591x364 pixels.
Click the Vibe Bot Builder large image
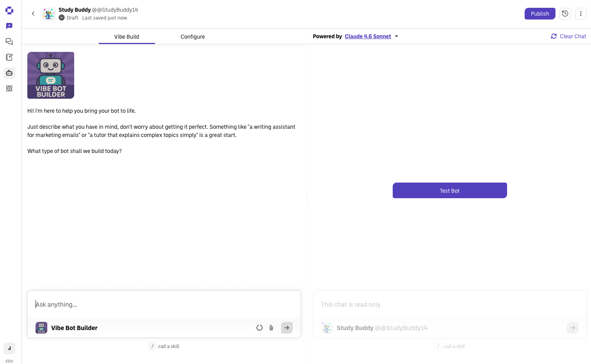[x=51, y=75]
